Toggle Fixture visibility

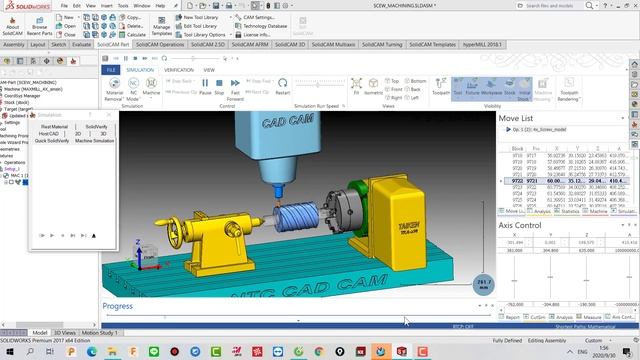point(472,87)
